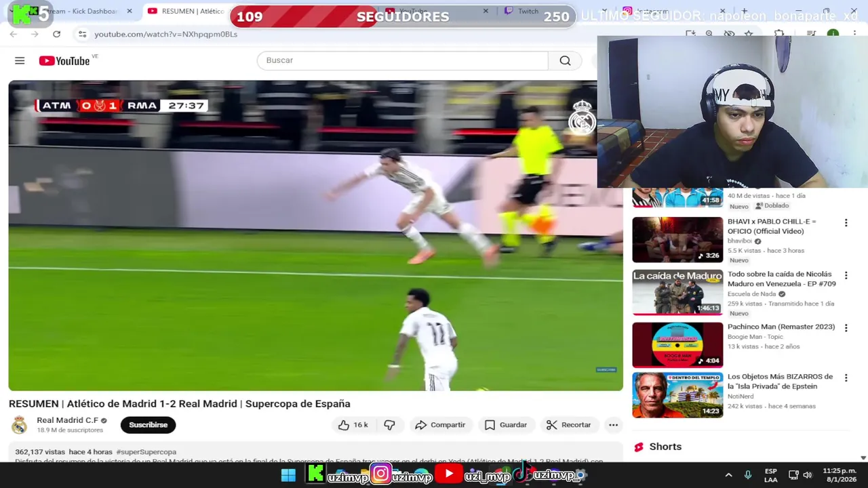
Task: Open Isla Privada de Epstein video thumbnail
Action: point(677,395)
